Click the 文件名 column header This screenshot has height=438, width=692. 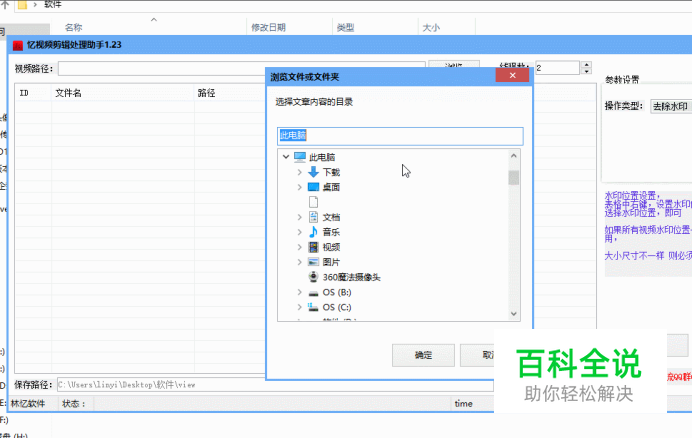point(123,93)
